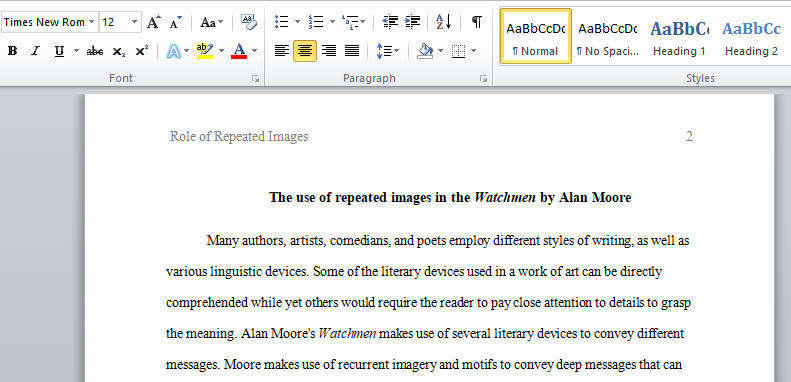
Task: Click the text 'Alan Moore's' in the paragraph
Action: click(x=278, y=334)
